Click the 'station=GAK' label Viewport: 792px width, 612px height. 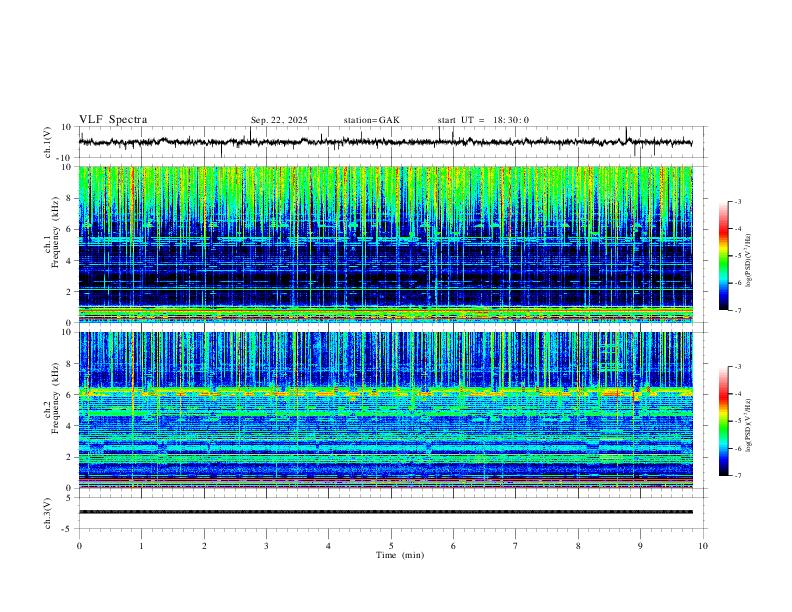371,120
